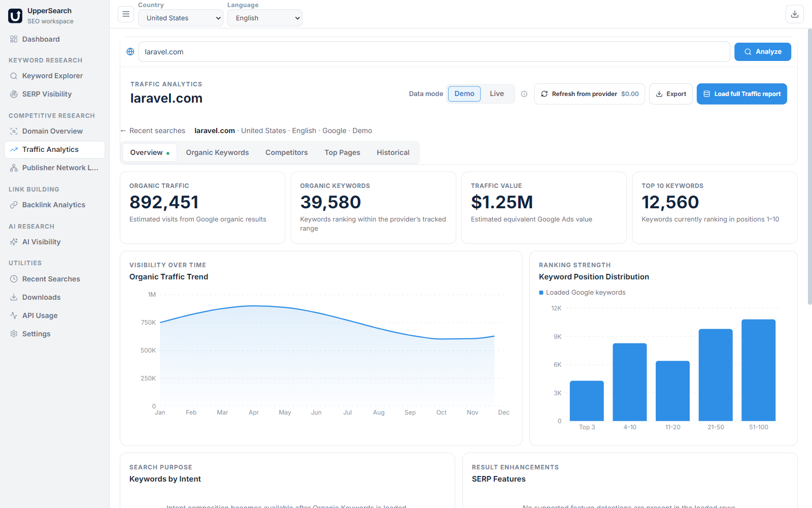Go back to Recent searches link

click(153, 131)
